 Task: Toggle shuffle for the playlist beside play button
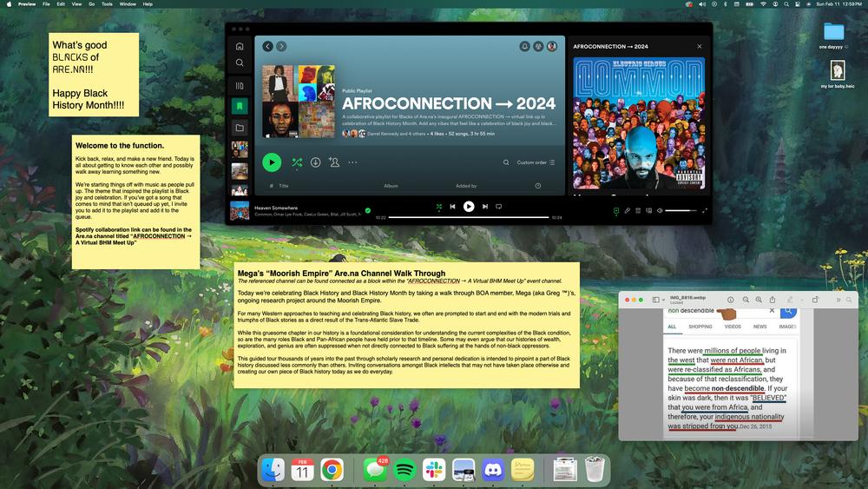pyautogui.click(x=297, y=162)
